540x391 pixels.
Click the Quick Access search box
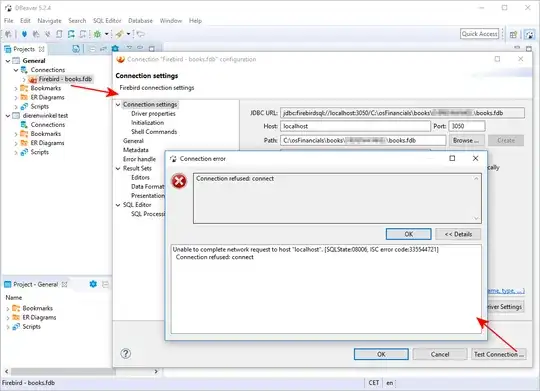[479, 34]
